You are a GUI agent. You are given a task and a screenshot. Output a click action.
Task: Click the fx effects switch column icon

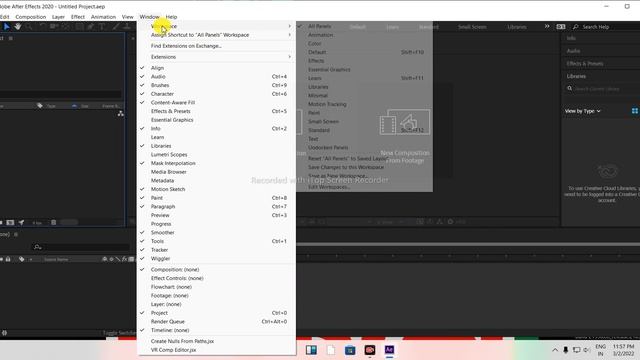point(124,259)
